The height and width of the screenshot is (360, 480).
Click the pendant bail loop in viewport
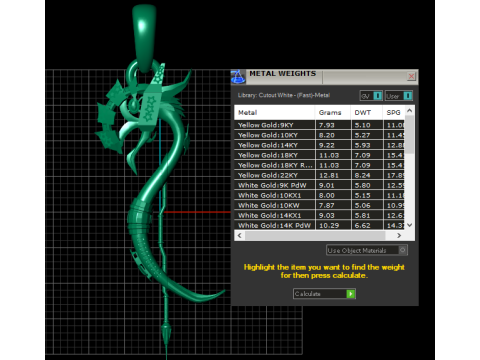[144, 38]
